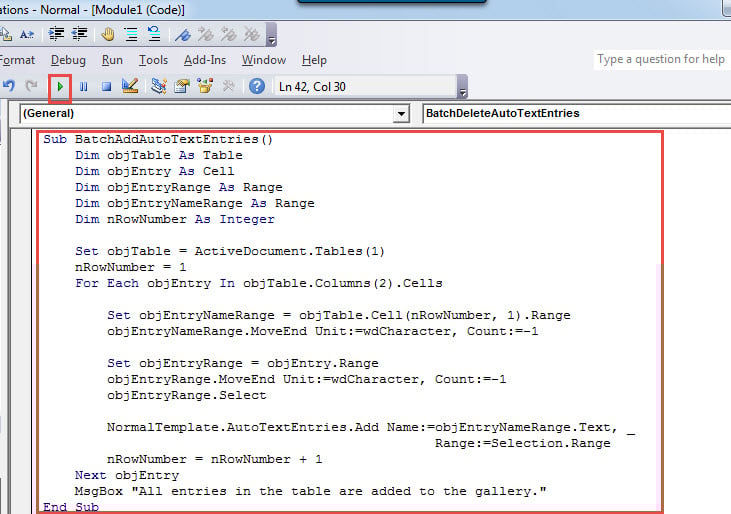The image size is (731, 514).
Task: Click the 'Type a question for help' box
Action: pos(661,60)
